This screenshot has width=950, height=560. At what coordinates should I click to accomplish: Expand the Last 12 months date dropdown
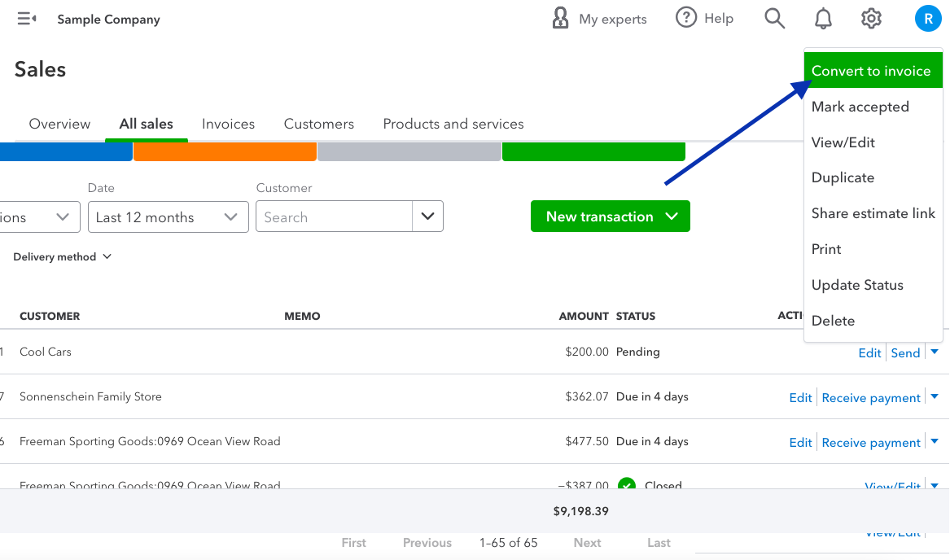(168, 217)
